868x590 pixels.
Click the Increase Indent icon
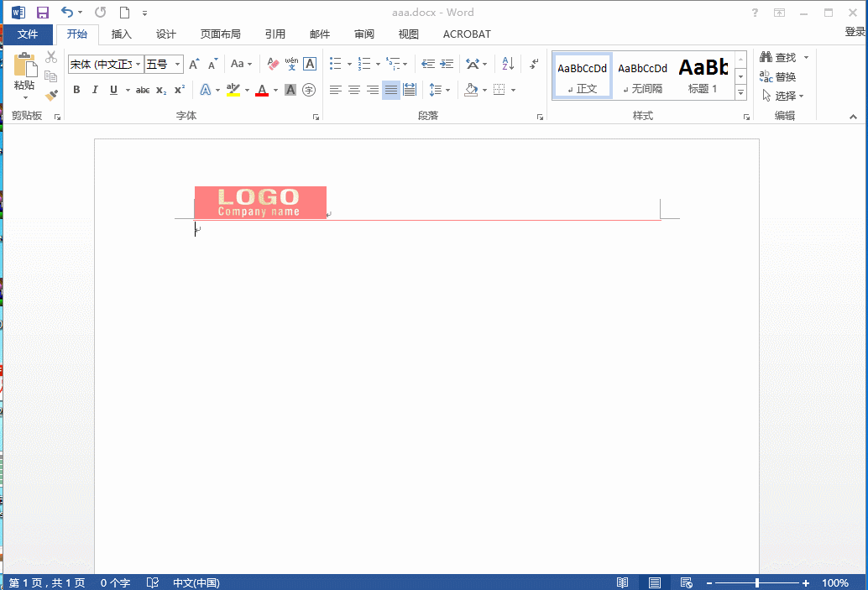(447, 64)
